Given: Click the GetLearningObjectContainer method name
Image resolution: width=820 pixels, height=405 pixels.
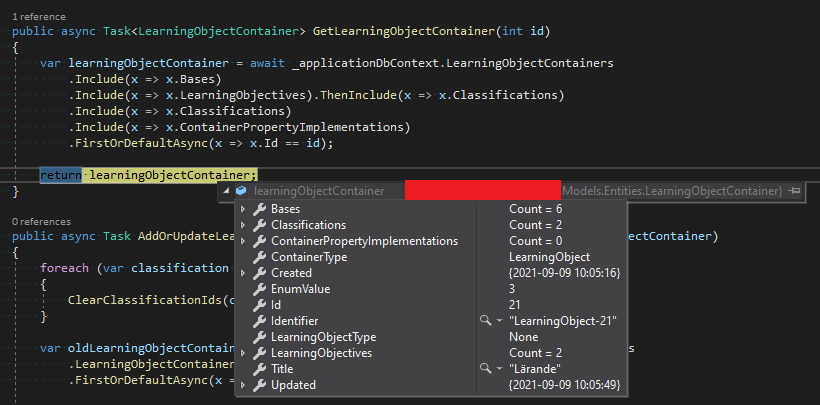Looking at the screenshot, I should point(404,31).
